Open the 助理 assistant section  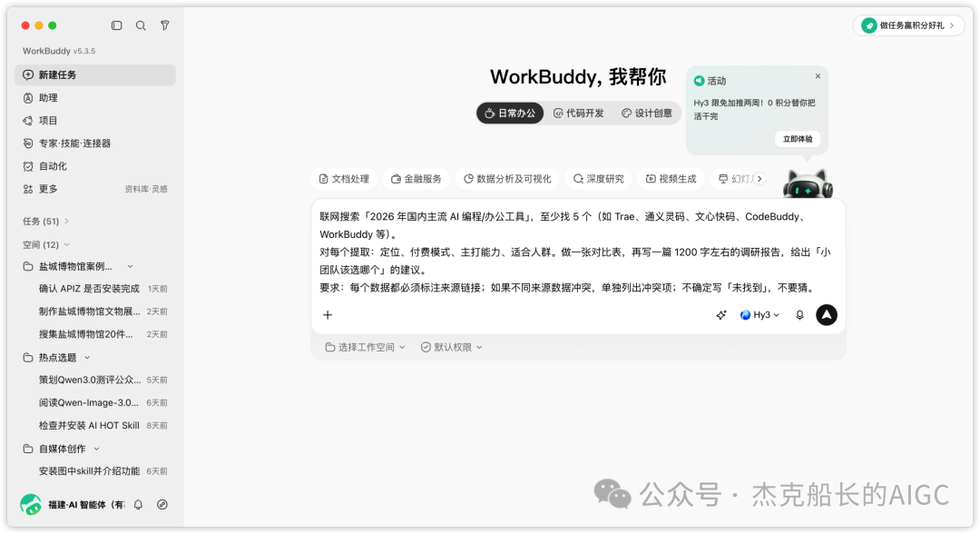click(95, 98)
